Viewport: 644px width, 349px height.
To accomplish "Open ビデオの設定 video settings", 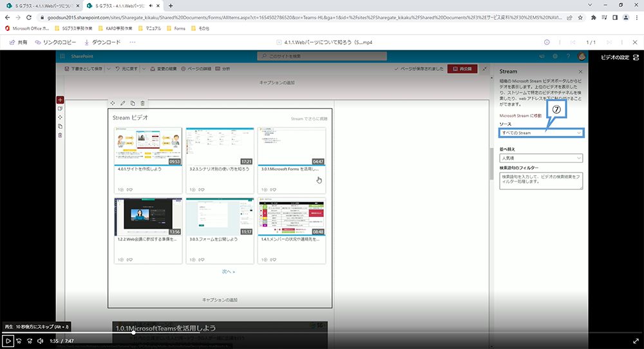I will (620, 57).
